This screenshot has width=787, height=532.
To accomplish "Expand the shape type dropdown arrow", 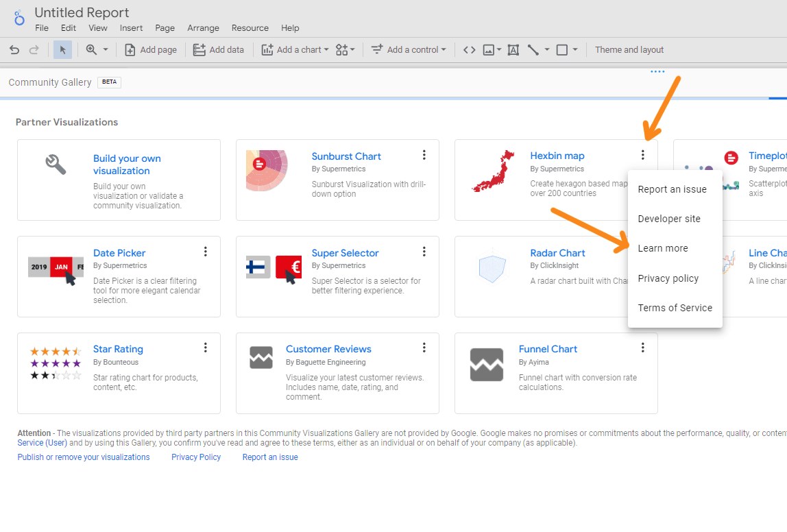I will (575, 49).
